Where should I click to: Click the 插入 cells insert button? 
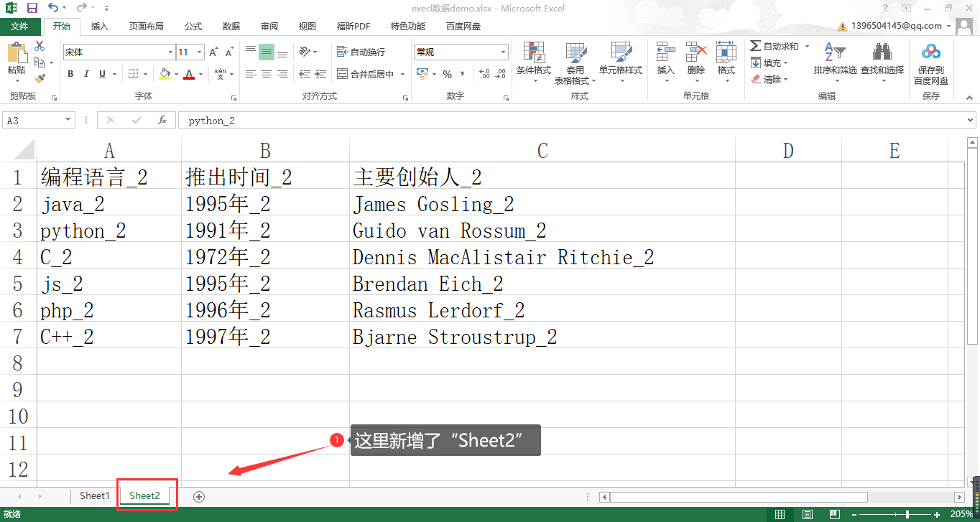point(666,63)
